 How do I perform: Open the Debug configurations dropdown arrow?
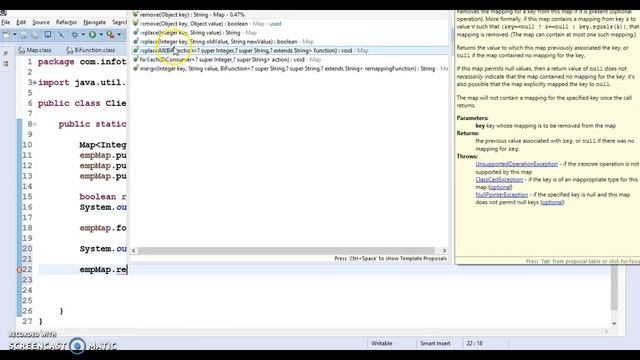[x=83, y=34]
